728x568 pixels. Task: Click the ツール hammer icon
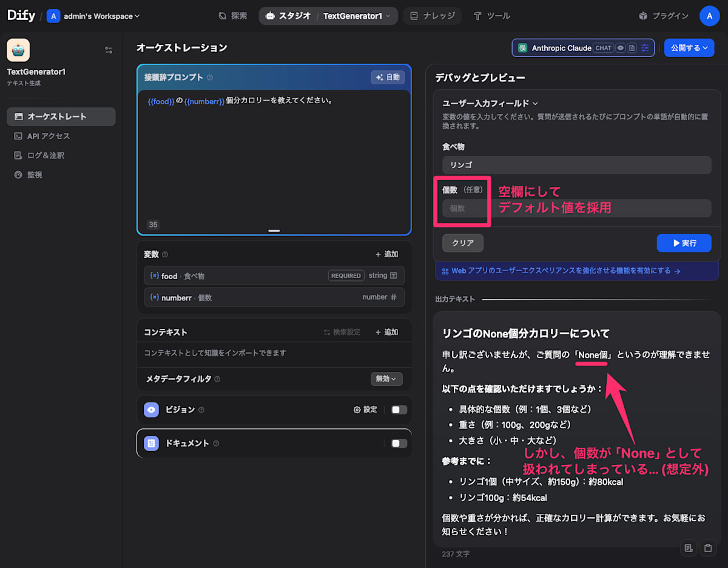478,16
